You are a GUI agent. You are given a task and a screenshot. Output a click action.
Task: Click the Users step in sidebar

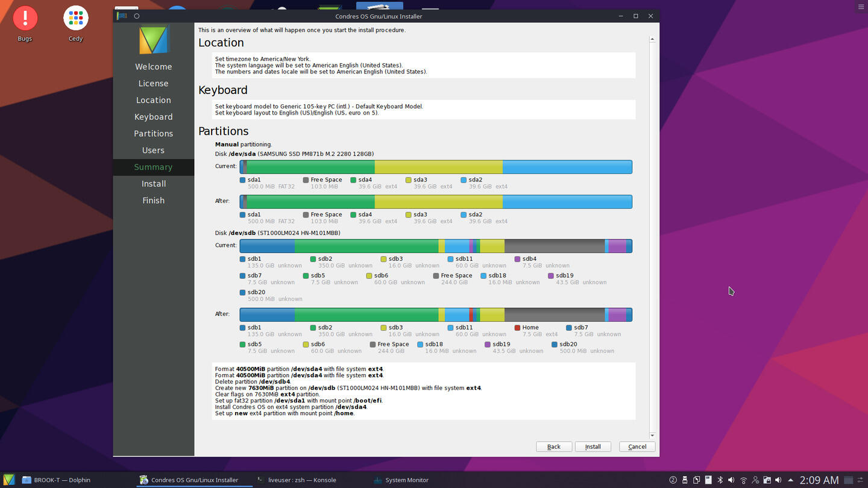[x=153, y=150]
